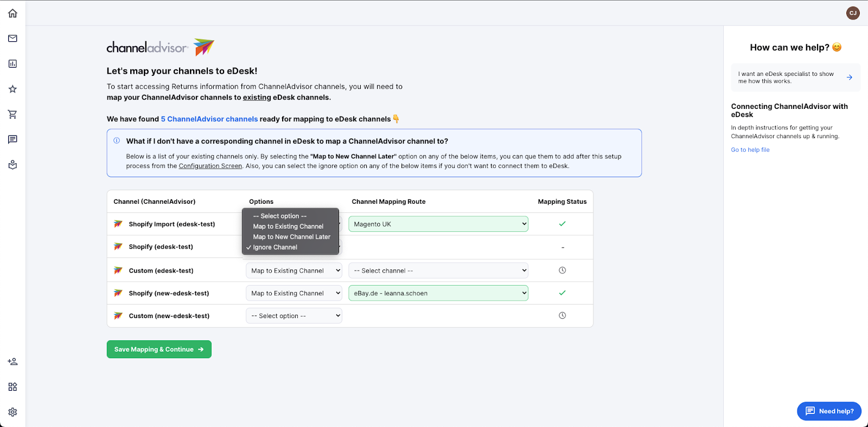
Task: Click the arrow in eDesk specialist card
Action: tap(850, 77)
